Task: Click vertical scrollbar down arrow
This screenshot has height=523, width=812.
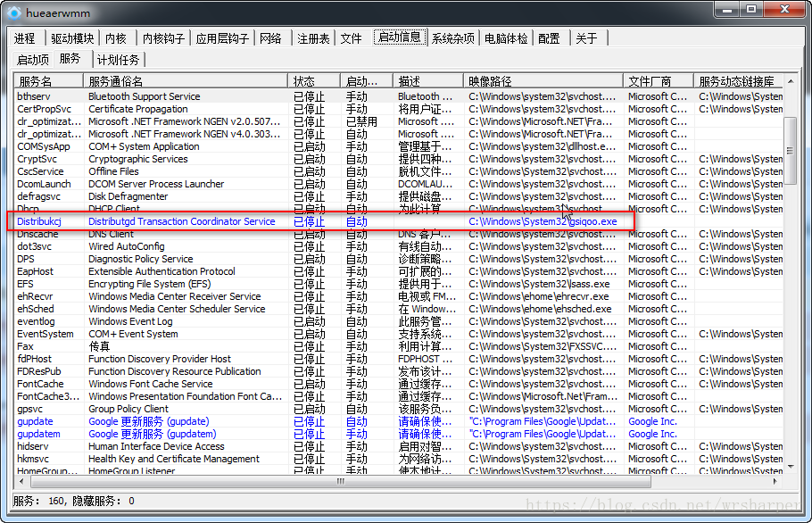Action: [x=791, y=467]
